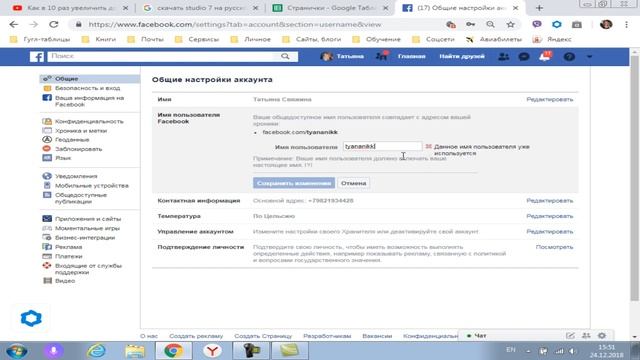The height and width of the screenshot is (360, 640).
Task: Click Найти друзей link
Action: tap(462, 56)
